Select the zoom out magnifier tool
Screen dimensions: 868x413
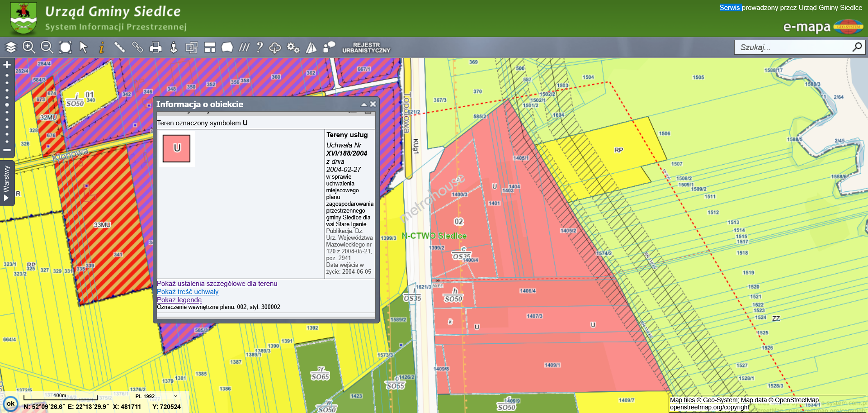pos(47,47)
